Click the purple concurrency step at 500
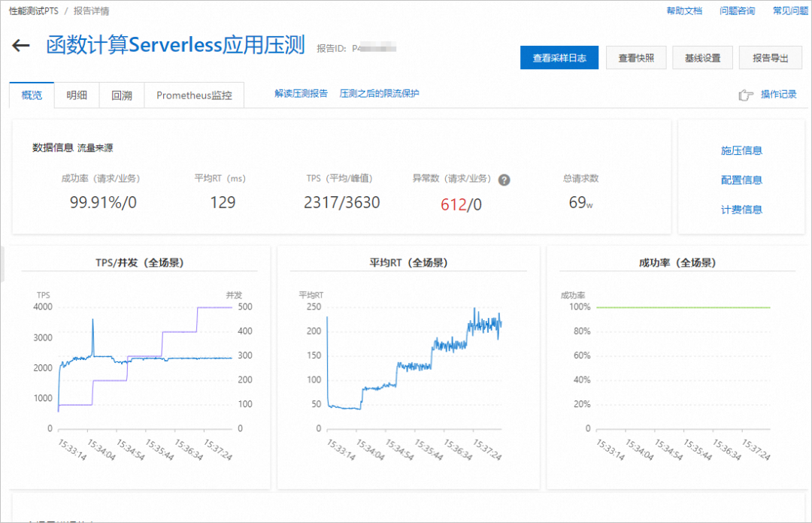This screenshot has height=523, width=812. coord(215,307)
